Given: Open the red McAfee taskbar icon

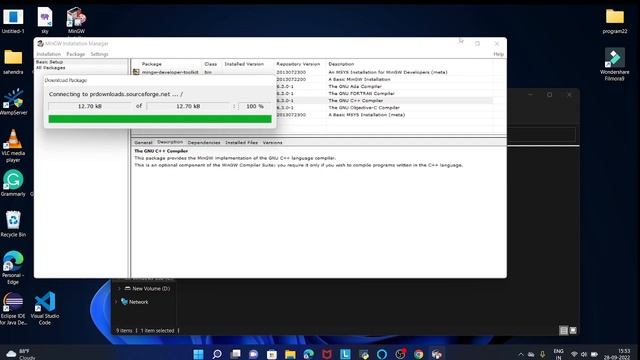Looking at the screenshot, I should [x=327, y=354].
